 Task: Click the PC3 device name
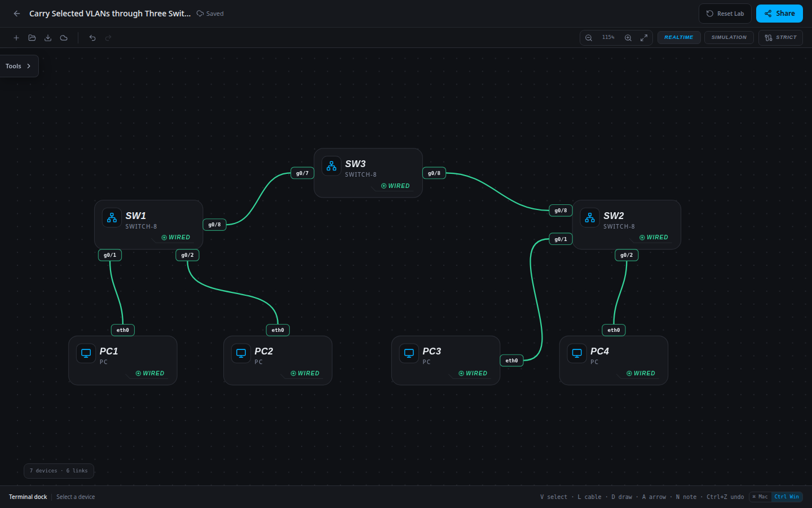(432, 351)
